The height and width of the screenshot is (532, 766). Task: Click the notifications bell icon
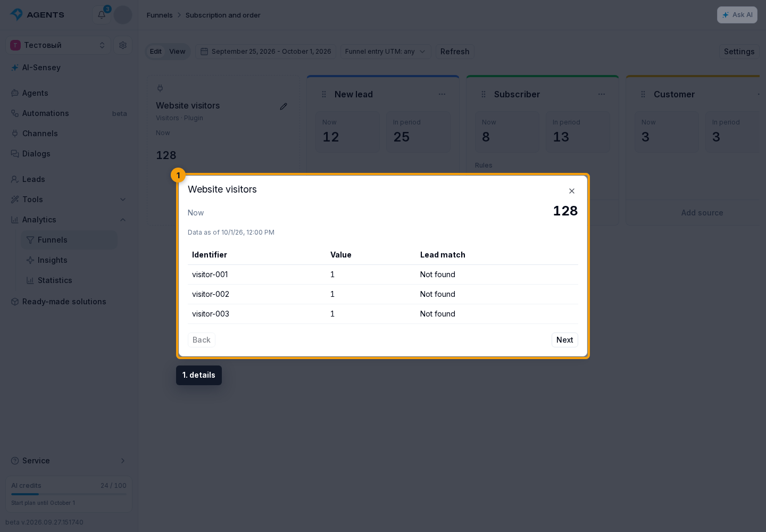(x=102, y=15)
